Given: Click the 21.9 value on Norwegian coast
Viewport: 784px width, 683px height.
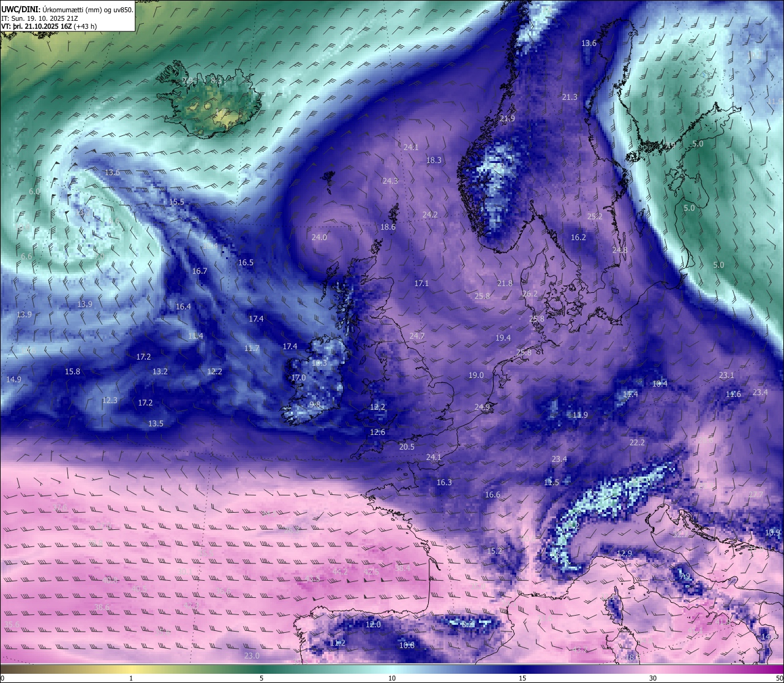Looking at the screenshot, I should tap(507, 119).
